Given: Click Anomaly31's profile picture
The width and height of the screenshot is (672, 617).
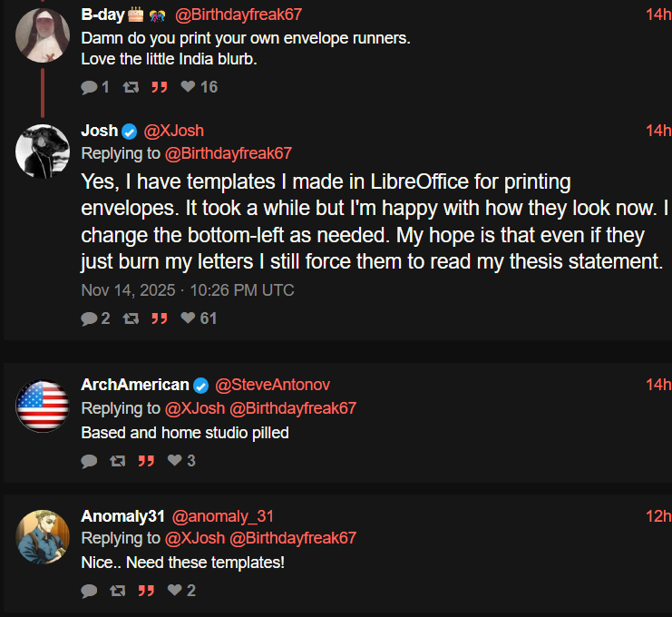Looking at the screenshot, I should (43, 536).
